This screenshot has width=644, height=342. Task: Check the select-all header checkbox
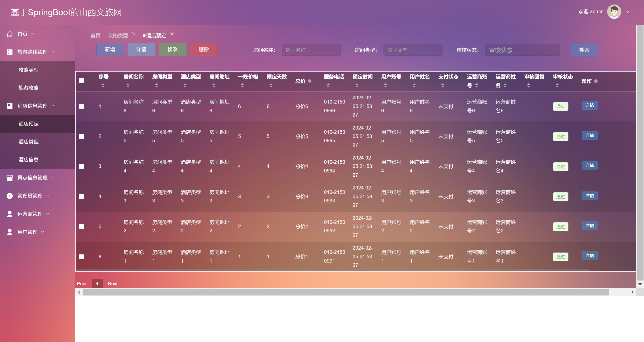[81, 80]
